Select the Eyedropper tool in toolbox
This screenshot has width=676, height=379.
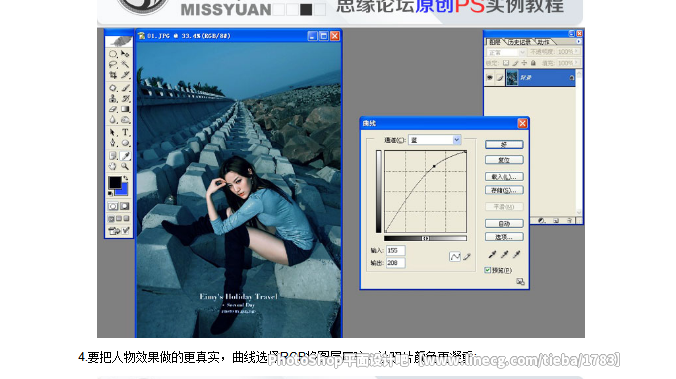pos(125,155)
